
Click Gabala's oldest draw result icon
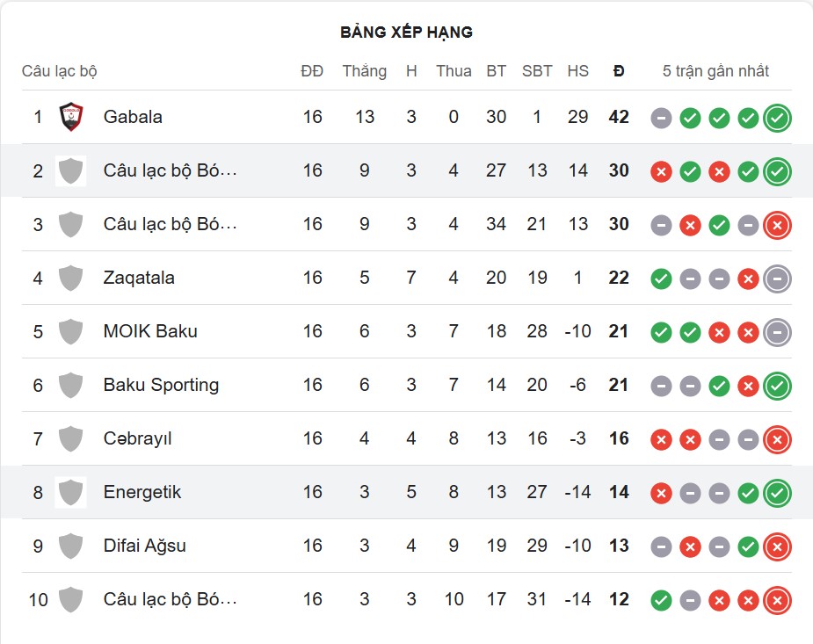(661, 118)
